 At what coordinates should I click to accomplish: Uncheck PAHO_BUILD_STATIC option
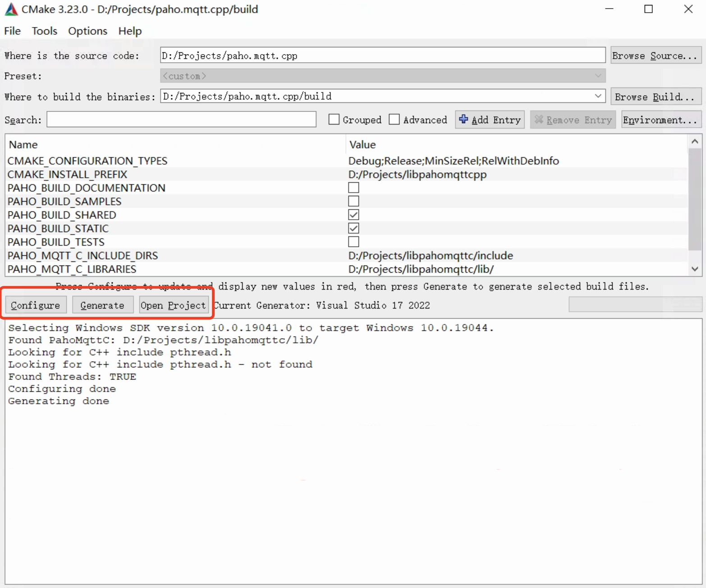tap(354, 228)
